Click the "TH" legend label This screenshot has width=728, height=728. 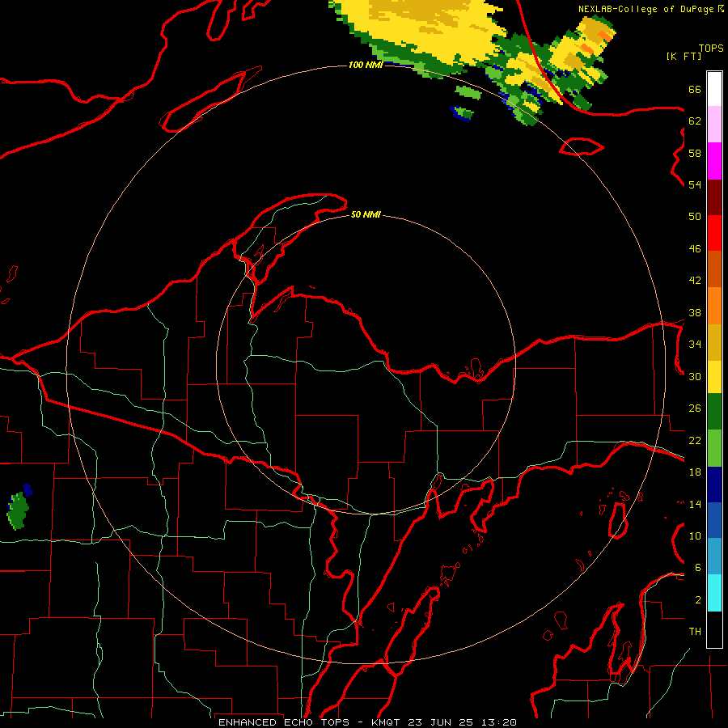point(695,632)
